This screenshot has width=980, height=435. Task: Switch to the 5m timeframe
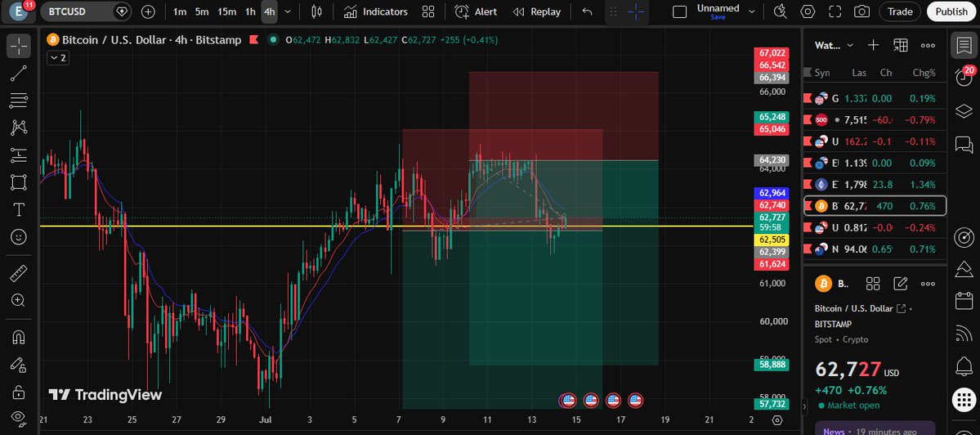[201, 11]
